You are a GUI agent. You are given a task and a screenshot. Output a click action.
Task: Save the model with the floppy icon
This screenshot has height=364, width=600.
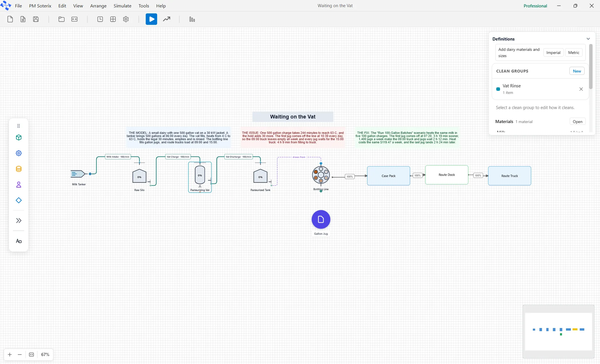pyautogui.click(x=36, y=19)
